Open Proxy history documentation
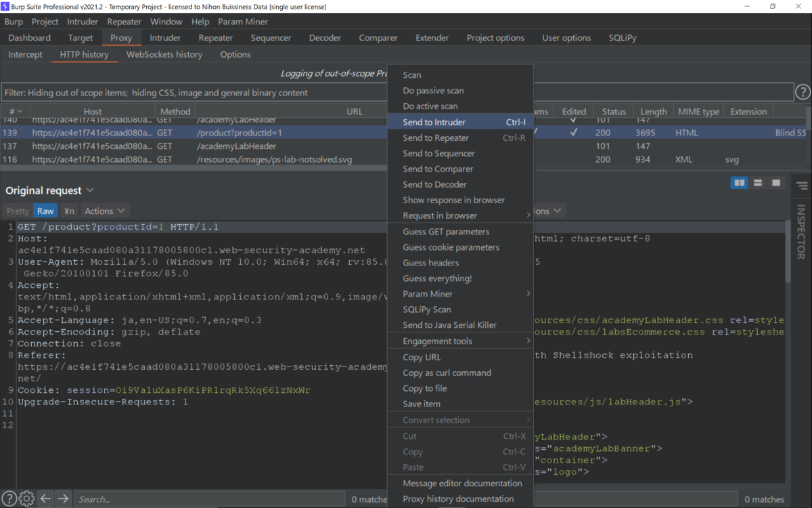Screen dimensions: 812x508 [x=460, y=499]
